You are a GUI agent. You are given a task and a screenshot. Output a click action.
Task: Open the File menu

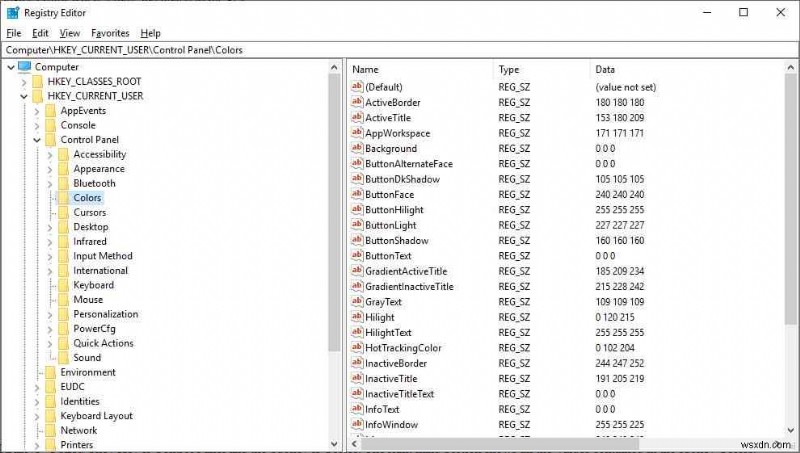pyautogui.click(x=14, y=33)
